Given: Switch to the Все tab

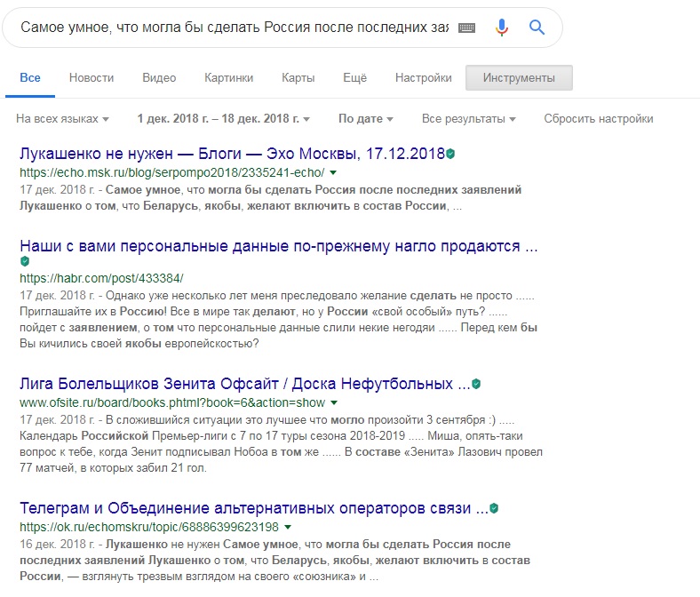Looking at the screenshot, I should (30, 77).
